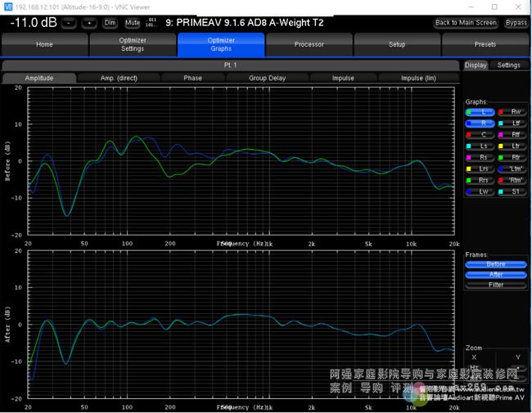Toggle the L channel graph
The image size is (532, 413).
[480, 111]
